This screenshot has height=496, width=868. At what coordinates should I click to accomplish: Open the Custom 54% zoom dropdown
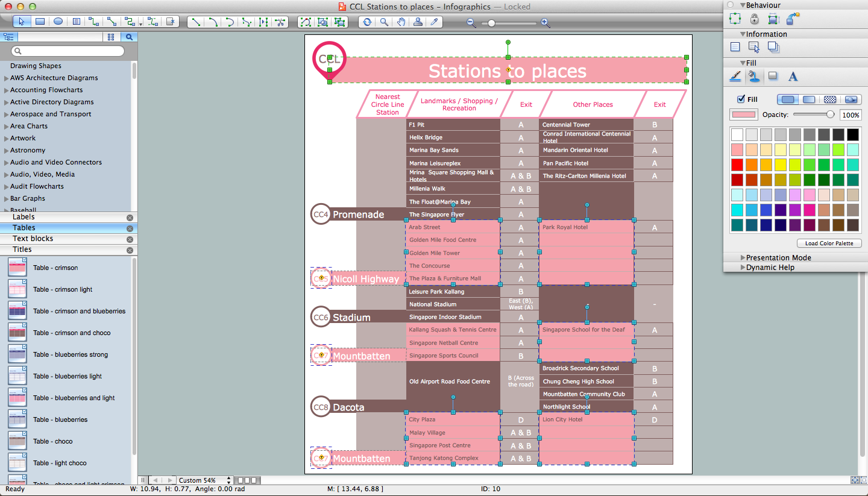click(204, 480)
